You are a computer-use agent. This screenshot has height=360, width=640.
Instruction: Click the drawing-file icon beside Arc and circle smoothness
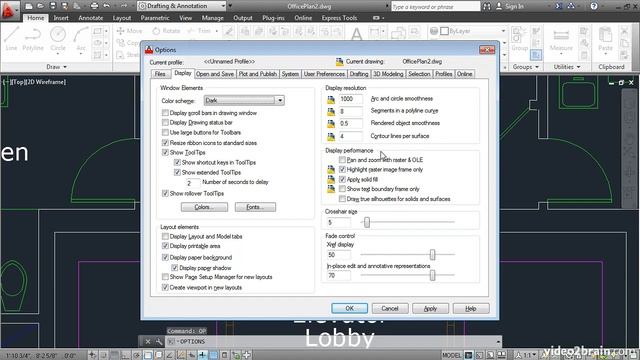coord(331,99)
